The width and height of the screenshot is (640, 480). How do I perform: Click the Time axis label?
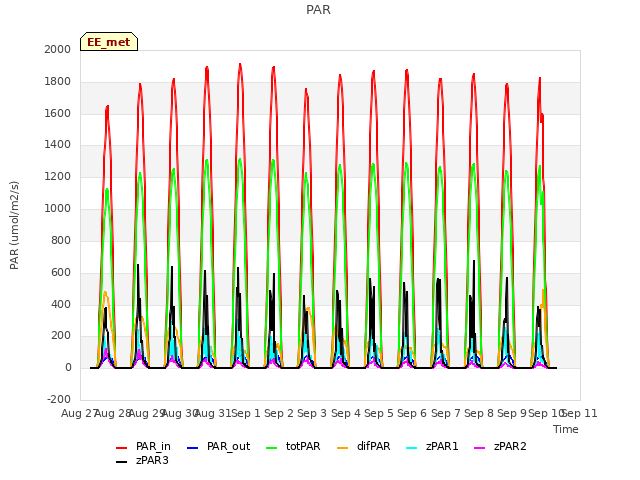click(566, 429)
